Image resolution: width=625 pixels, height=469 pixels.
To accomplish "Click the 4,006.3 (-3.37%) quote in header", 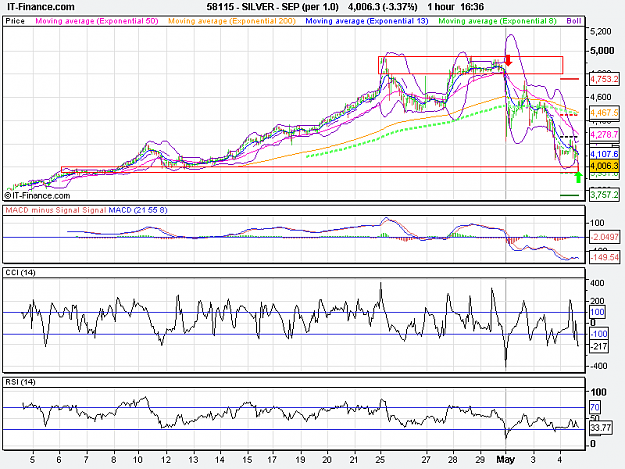I will pos(383,7).
